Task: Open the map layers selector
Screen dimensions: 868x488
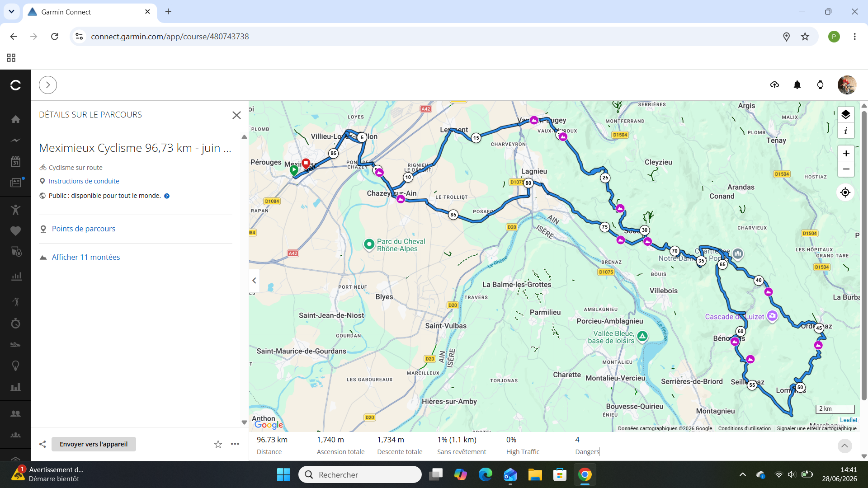Action: point(845,115)
